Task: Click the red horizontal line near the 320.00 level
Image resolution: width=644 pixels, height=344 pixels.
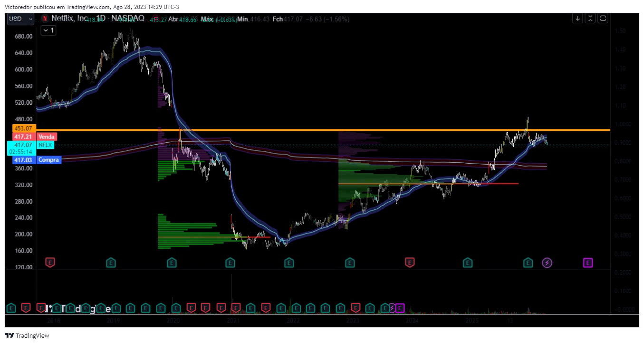Action: [428, 183]
